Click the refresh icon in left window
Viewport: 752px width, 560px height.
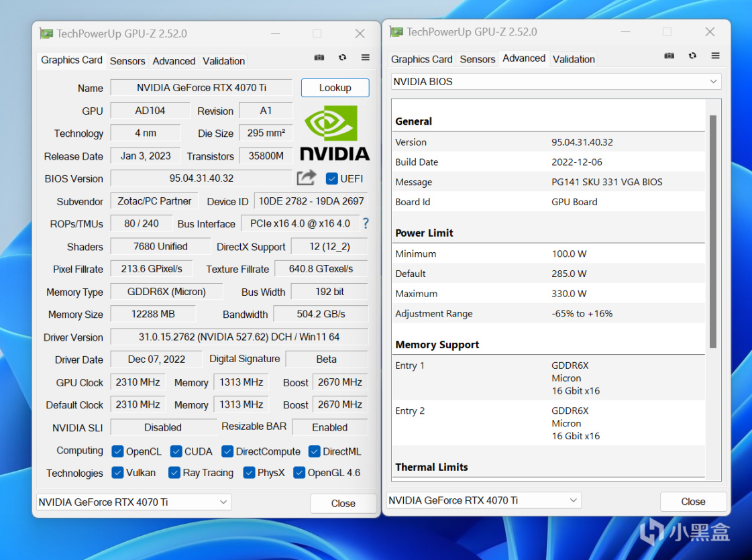point(342,58)
